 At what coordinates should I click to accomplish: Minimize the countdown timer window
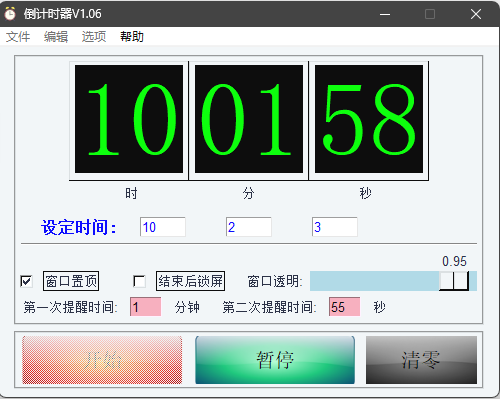click(385, 14)
